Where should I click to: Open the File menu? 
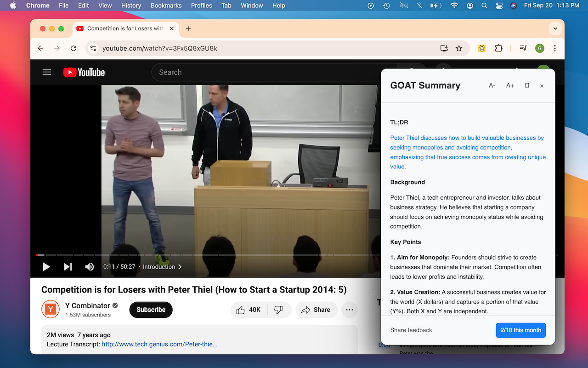pos(64,6)
